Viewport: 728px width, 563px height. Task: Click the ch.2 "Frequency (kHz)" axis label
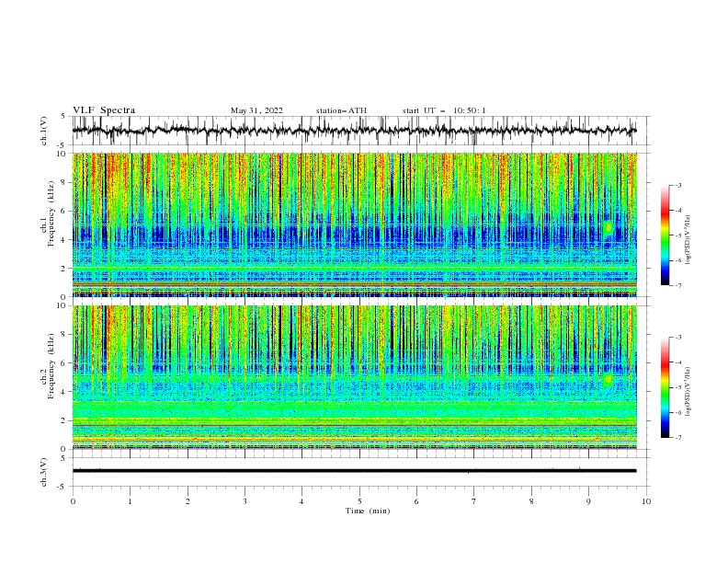coord(51,366)
